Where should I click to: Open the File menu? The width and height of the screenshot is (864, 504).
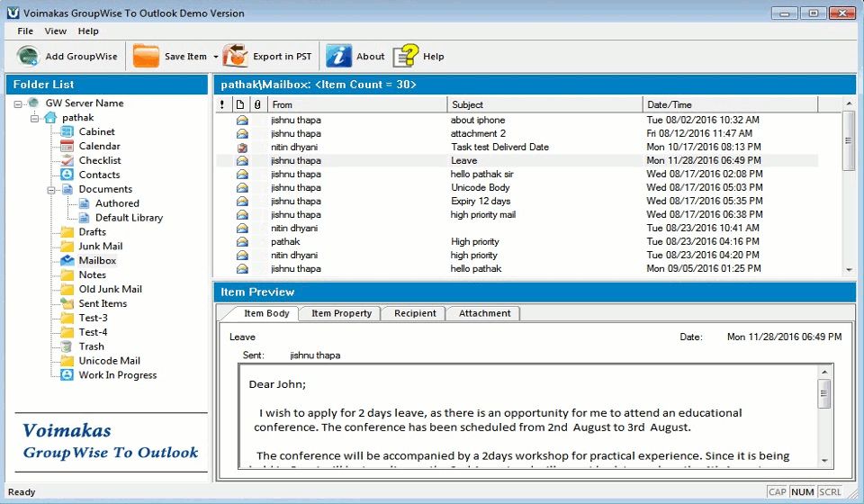tap(25, 31)
